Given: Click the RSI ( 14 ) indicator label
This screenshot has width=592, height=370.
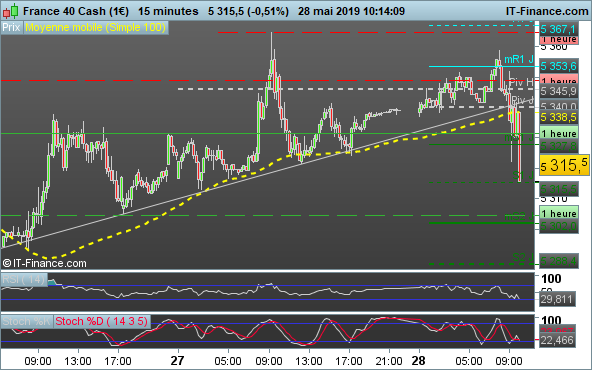Looking at the screenshot, I should pyautogui.click(x=23, y=279).
